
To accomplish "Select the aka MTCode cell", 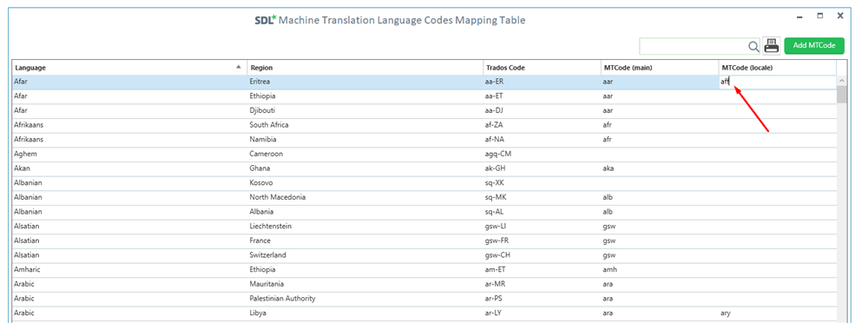I will click(x=660, y=168).
